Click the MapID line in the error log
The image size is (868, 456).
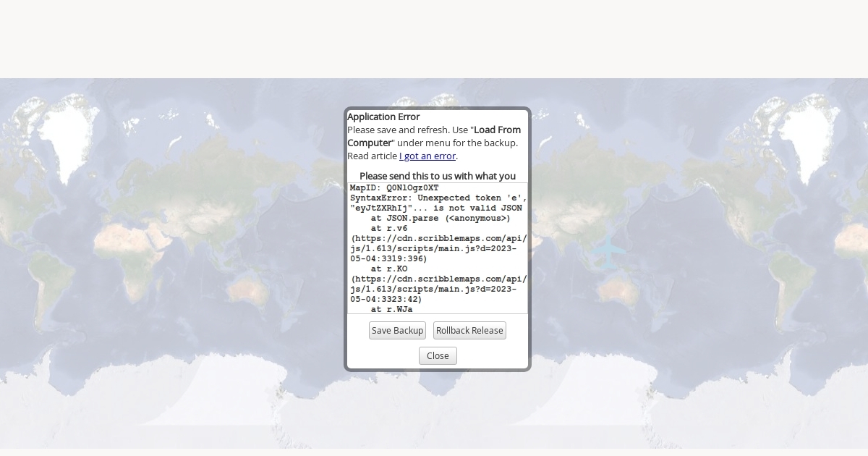coord(394,188)
